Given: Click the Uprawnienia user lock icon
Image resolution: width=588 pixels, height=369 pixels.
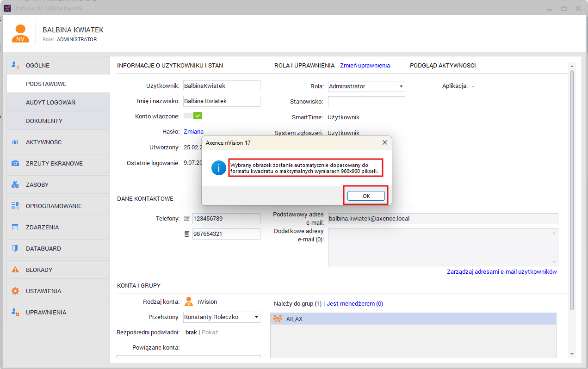Looking at the screenshot, I should (x=15, y=312).
